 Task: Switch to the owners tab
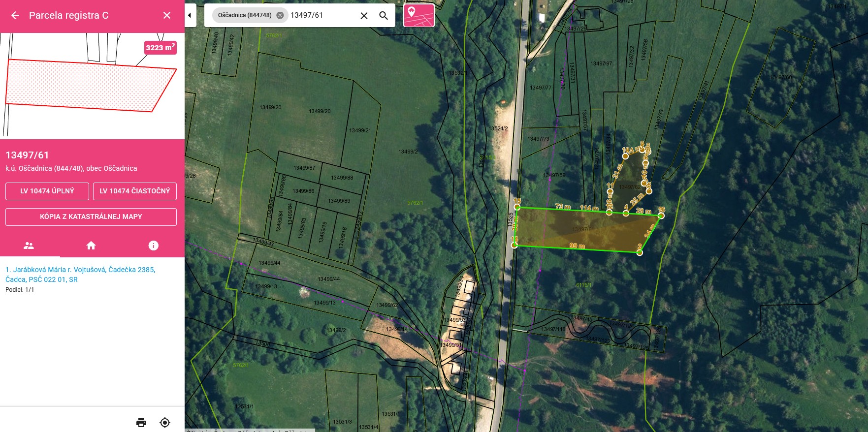[29, 246]
